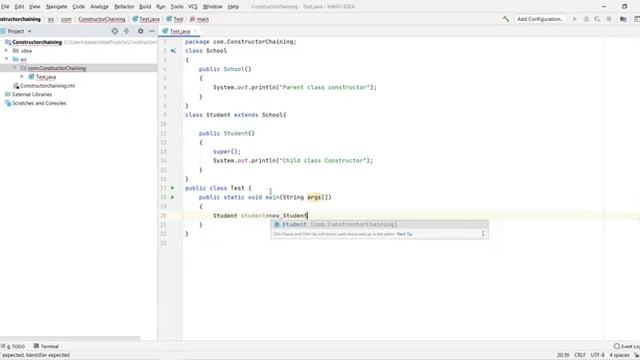Close the Test.java editor tab
640x360 pixels.
click(195, 31)
